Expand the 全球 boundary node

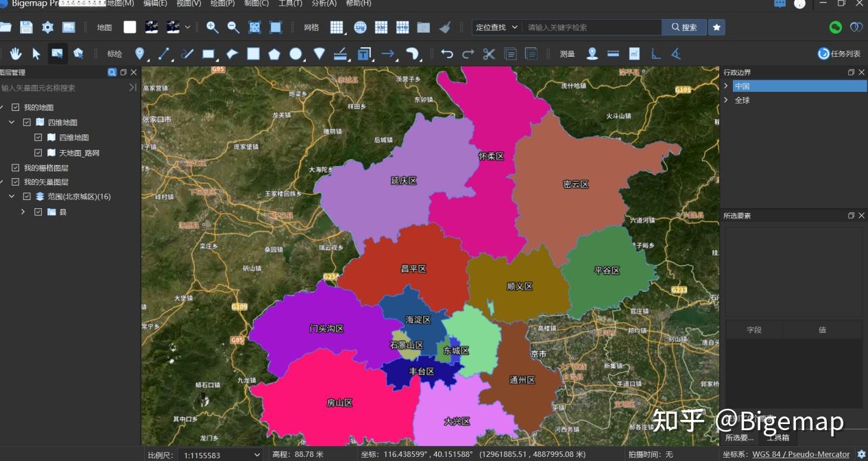click(726, 100)
